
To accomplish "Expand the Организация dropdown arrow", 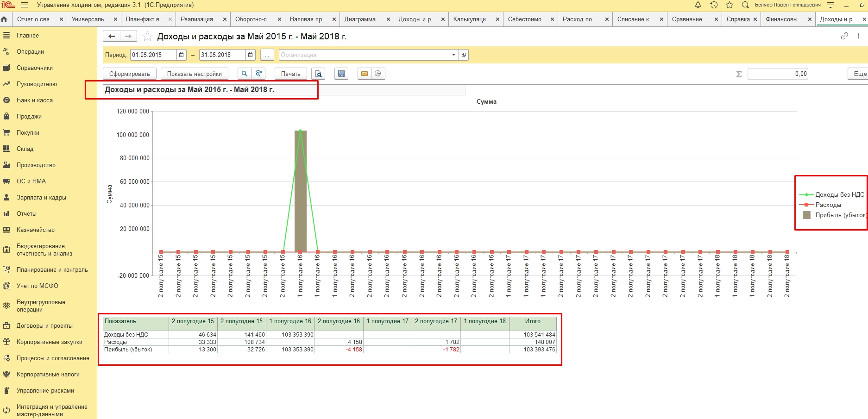I will point(453,55).
